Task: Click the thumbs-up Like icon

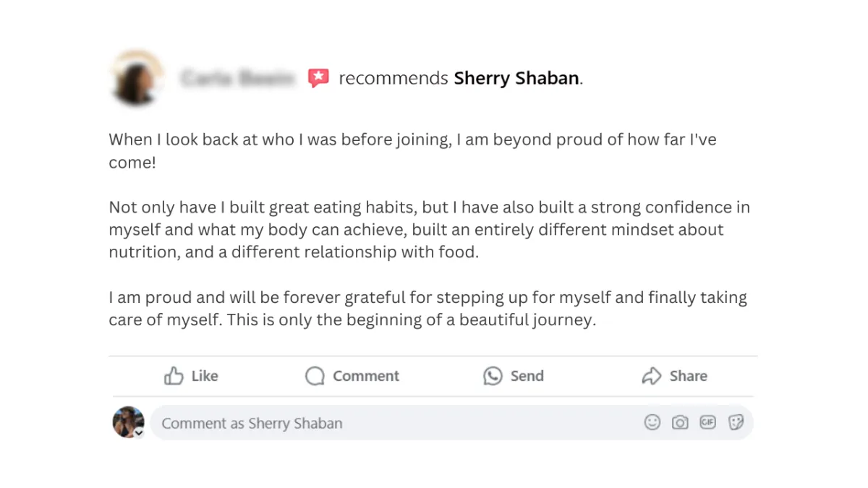Action: click(x=174, y=376)
